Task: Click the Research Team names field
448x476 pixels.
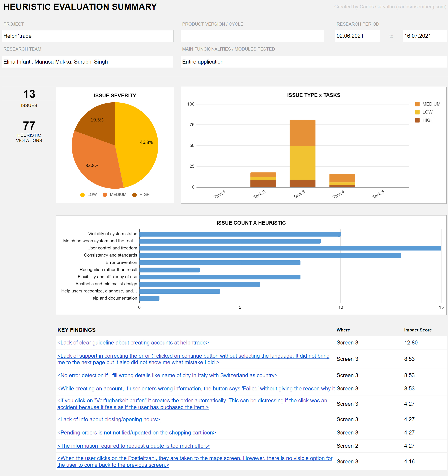Action: 88,62
